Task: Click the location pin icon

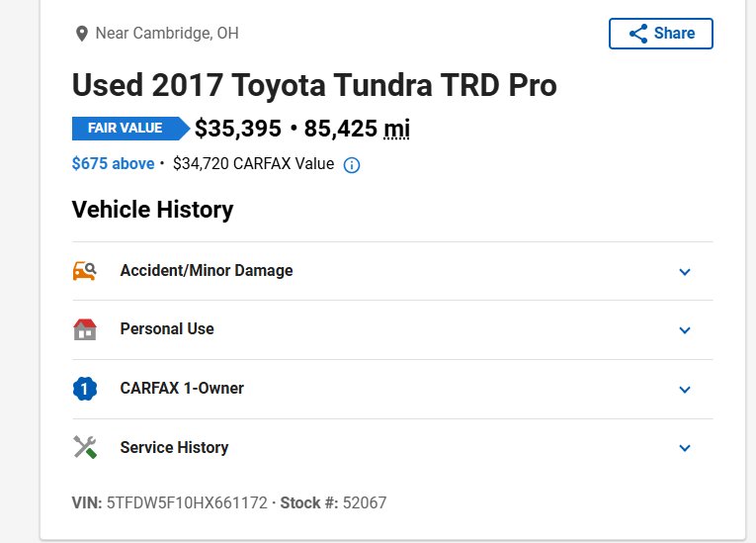Action: pos(82,34)
